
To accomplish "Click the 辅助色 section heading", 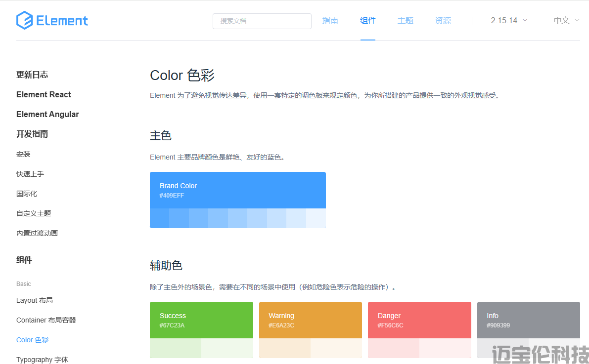I will pyautogui.click(x=166, y=265).
